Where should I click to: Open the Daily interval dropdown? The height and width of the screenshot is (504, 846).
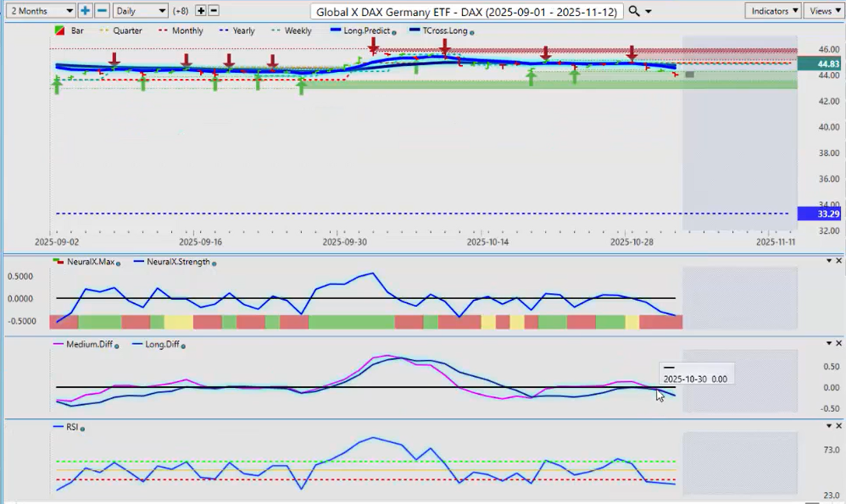tap(140, 11)
